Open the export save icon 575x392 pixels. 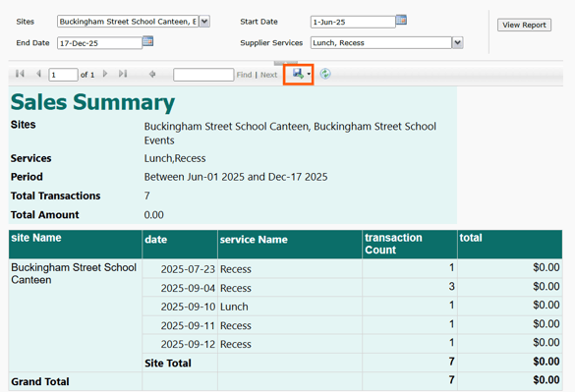coord(298,74)
